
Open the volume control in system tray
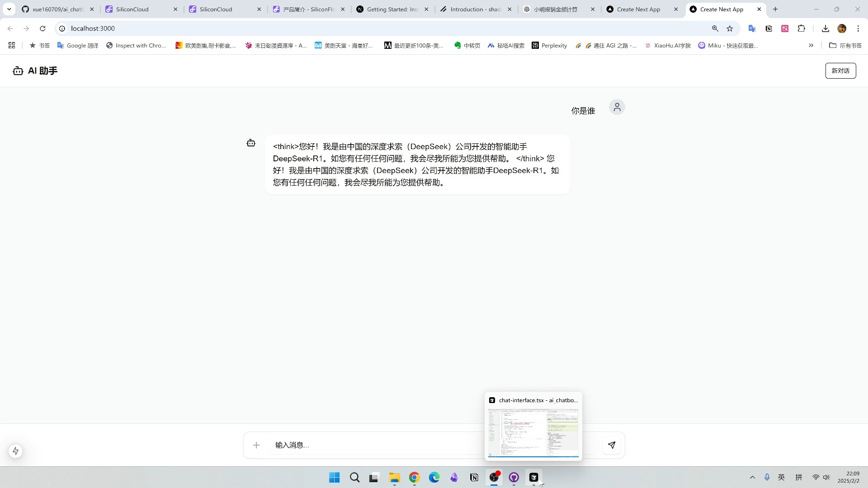click(x=826, y=477)
